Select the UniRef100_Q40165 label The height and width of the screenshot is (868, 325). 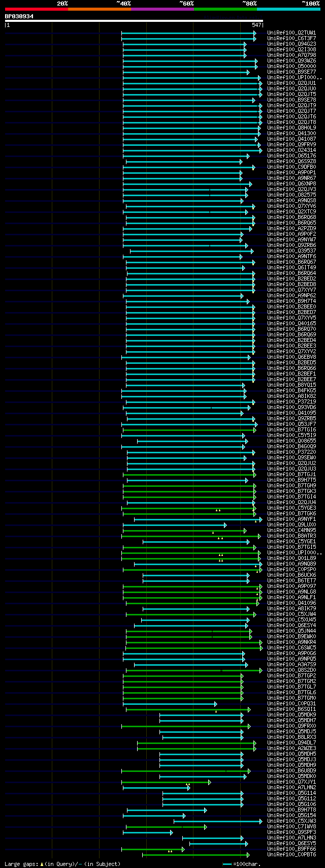[291, 324]
